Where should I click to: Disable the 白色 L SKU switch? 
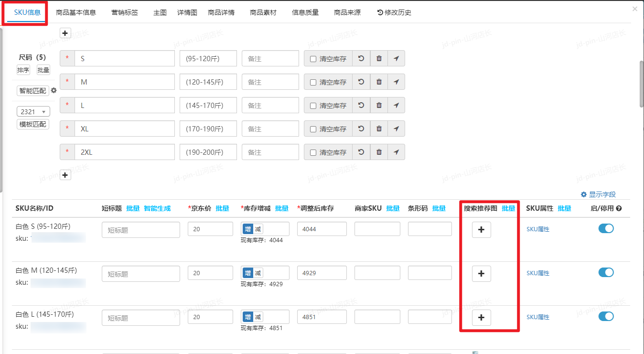[606, 316]
